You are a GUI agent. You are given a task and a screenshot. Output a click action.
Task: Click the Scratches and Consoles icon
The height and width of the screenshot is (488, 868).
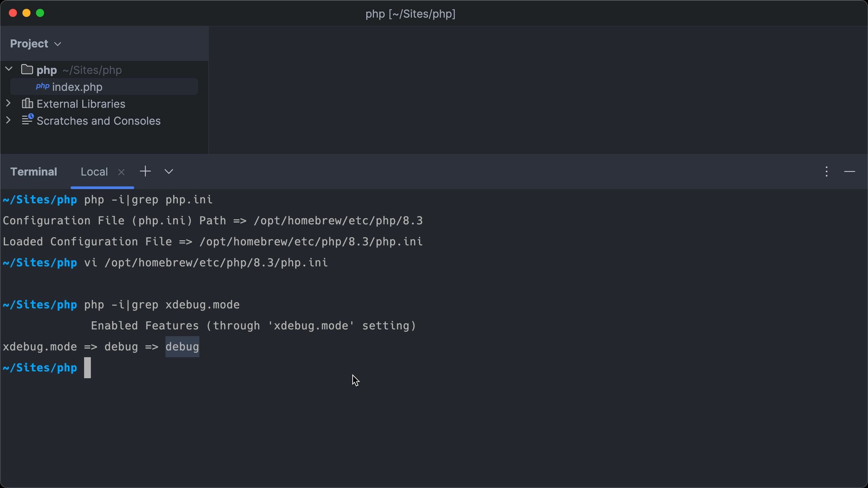point(28,120)
